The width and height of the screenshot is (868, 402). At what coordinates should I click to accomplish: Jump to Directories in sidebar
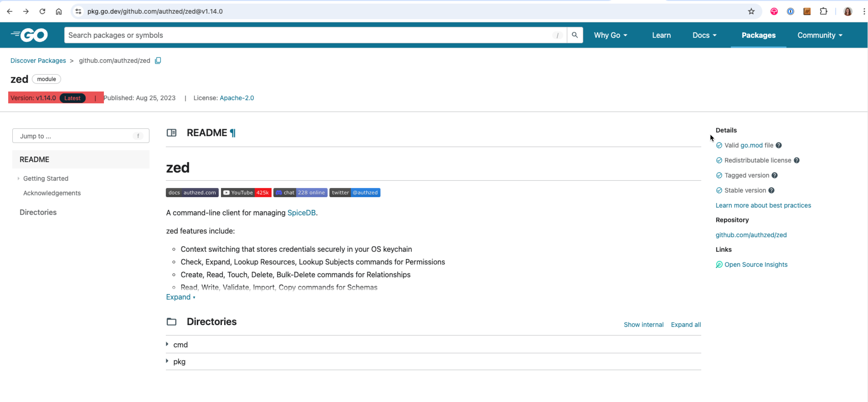(x=38, y=212)
